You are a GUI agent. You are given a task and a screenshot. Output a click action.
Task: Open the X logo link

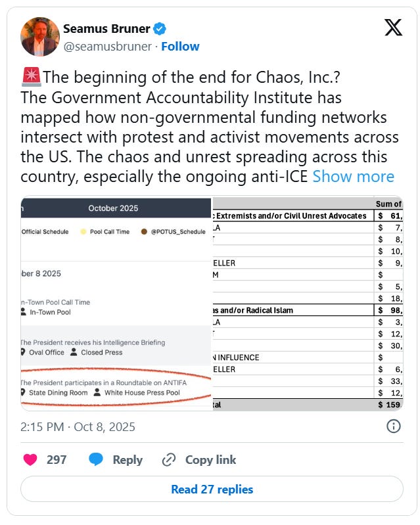pyautogui.click(x=393, y=28)
